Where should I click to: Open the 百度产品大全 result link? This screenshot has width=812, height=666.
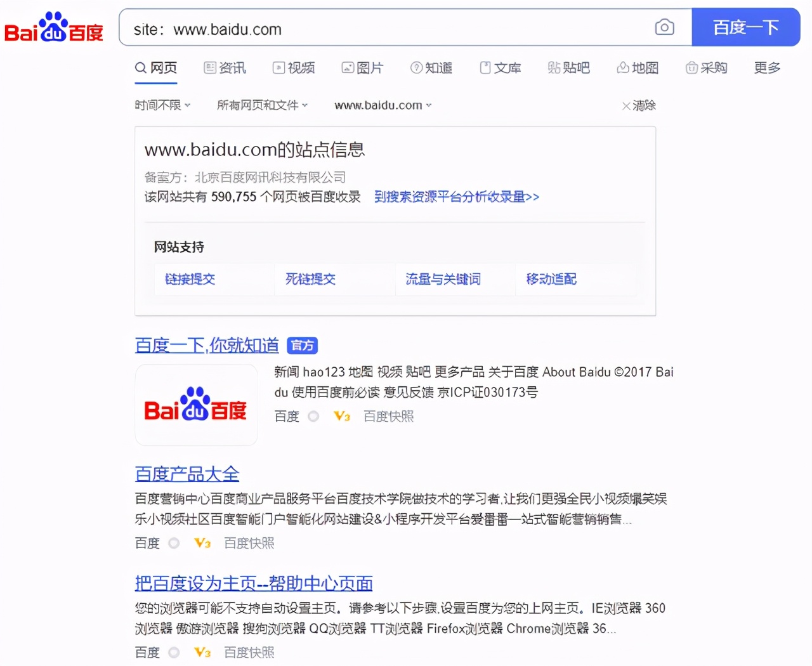point(187,474)
